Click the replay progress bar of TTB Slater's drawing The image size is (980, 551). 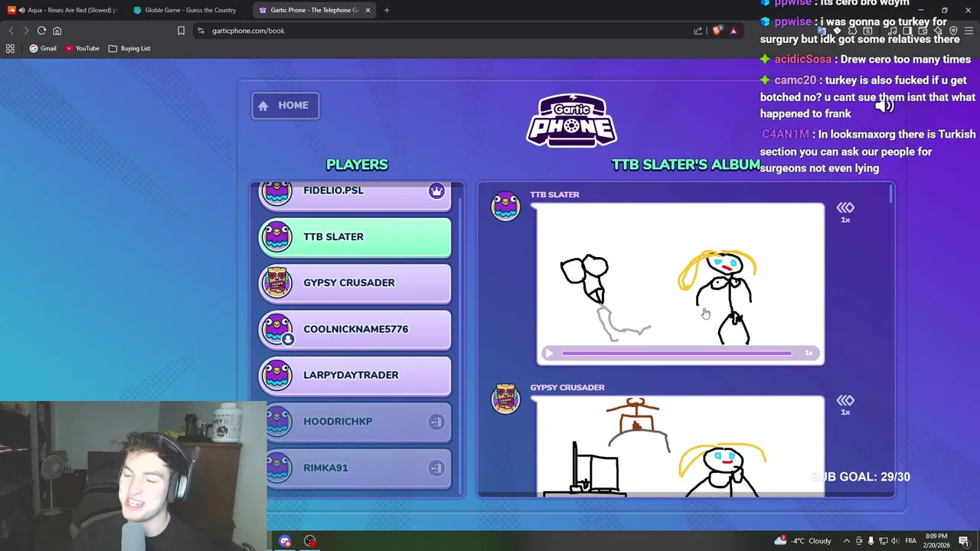click(x=677, y=353)
